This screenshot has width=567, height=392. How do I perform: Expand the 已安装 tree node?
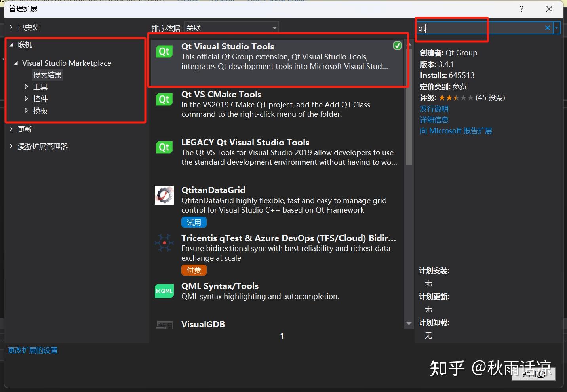[x=10, y=27]
